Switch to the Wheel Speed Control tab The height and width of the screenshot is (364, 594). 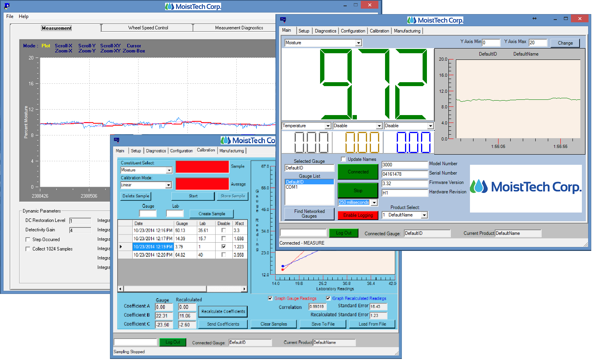pyautogui.click(x=148, y=28)
